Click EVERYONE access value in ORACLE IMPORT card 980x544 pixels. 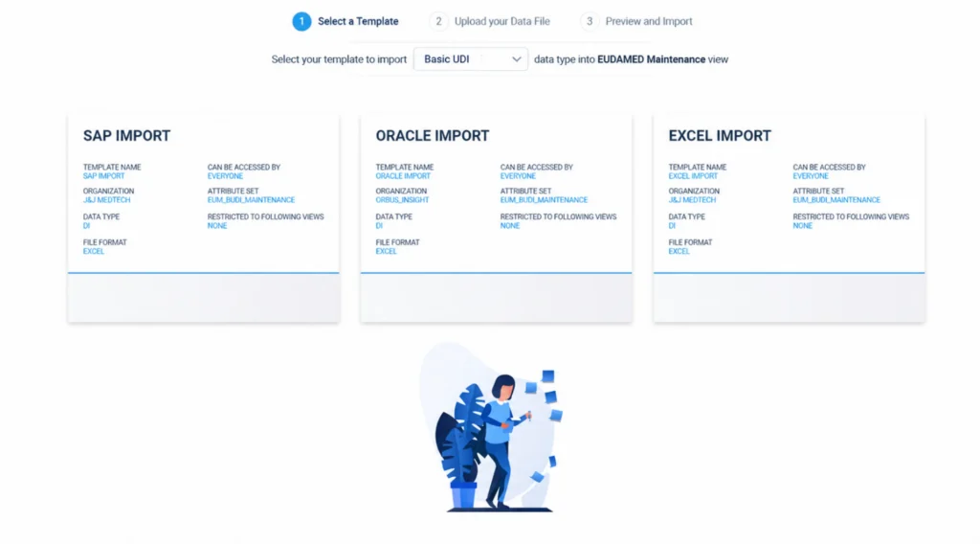tap(518, 176)
